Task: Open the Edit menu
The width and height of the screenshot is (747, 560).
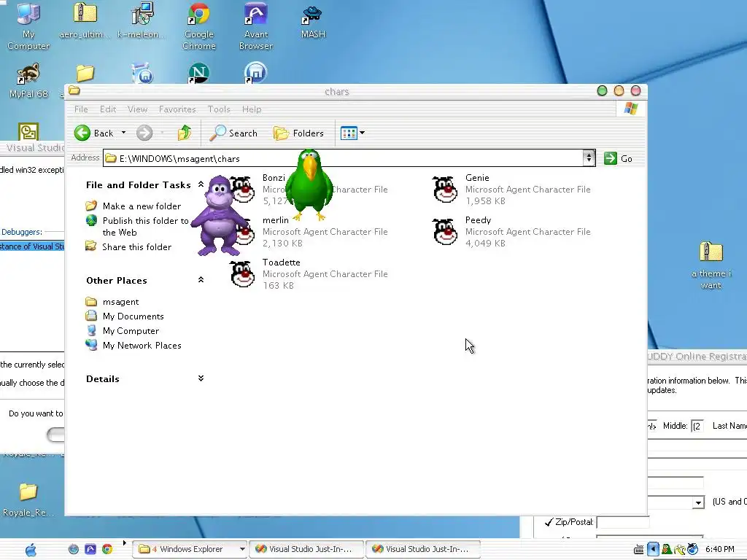Action: click(108, 109)
